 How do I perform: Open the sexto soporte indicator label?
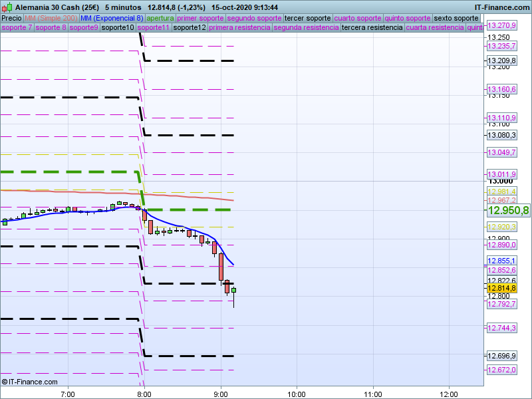456,18
